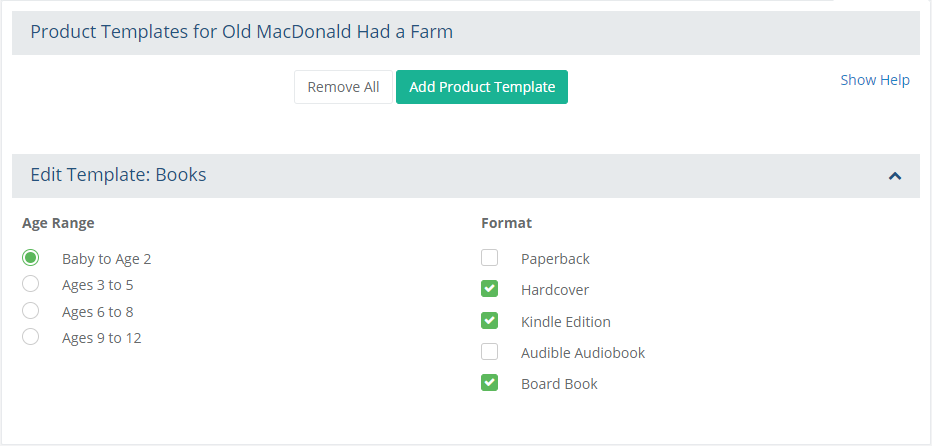The image size is (932, 446).
Task: Click the Audible Audiobook label text
Action: (x=583, y=353)
